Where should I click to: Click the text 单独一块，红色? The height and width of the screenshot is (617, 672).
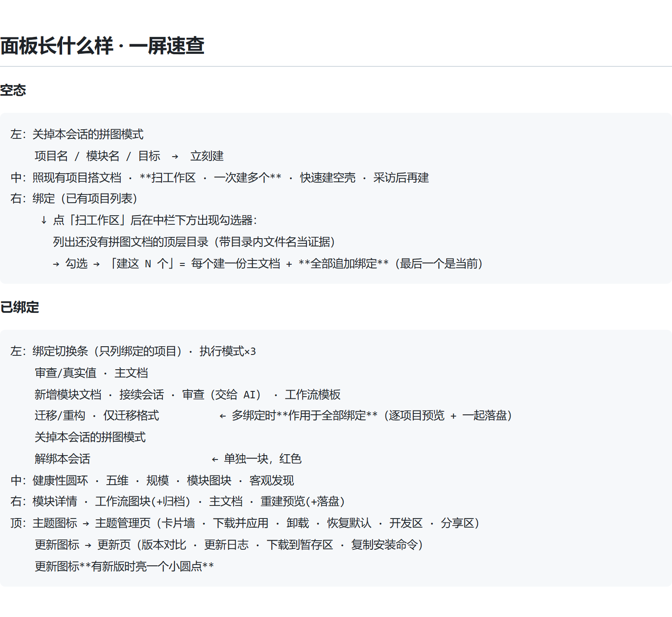(x=263, y=459)
